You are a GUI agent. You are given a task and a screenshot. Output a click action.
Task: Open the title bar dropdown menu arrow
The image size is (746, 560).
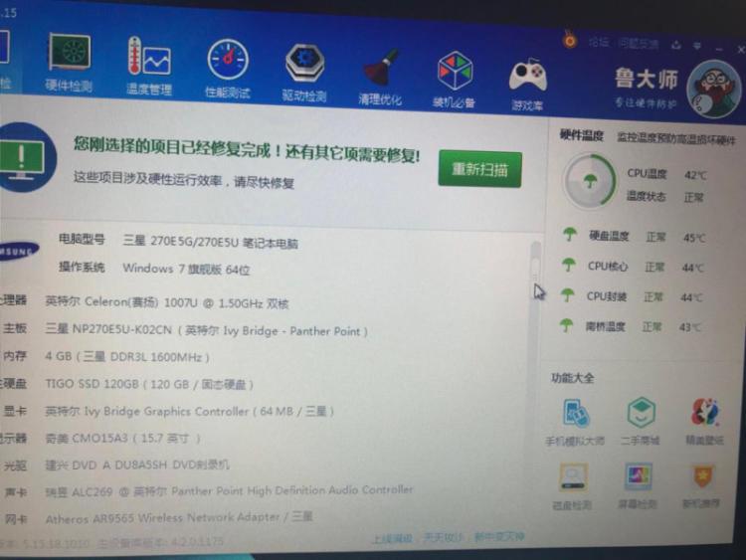pyautogui.click(x=697, y=46)
